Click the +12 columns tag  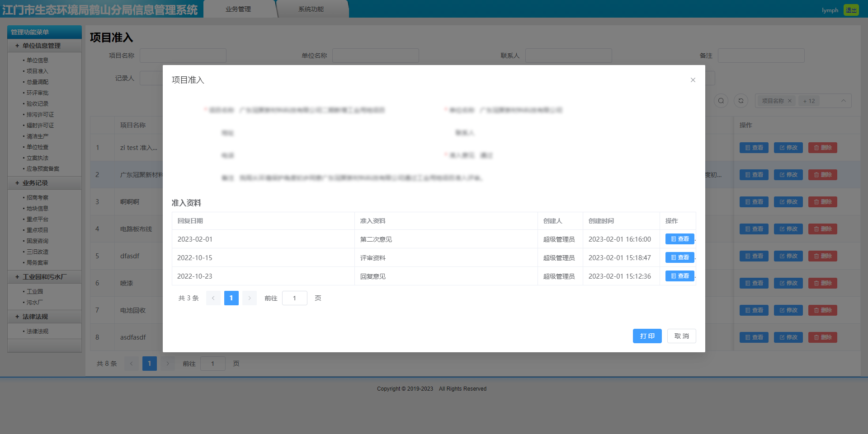coord(809,101)
